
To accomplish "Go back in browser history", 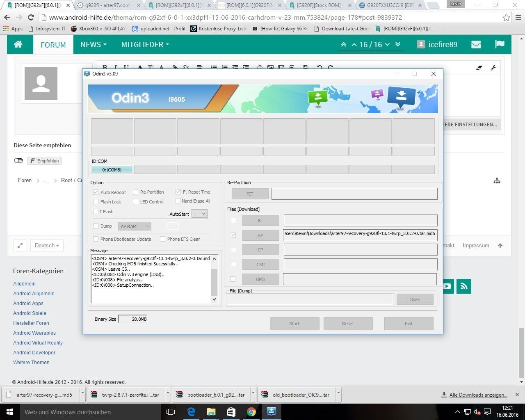I will tap(7, 17).
